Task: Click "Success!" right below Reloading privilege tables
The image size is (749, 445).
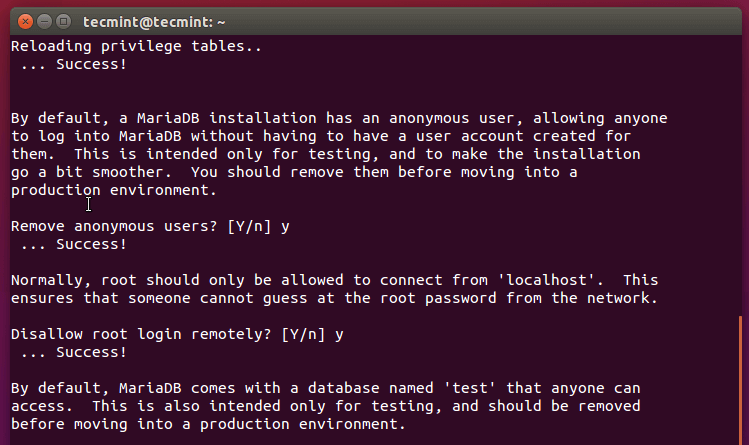Action: pyautogui.click(x=91, y=63)
